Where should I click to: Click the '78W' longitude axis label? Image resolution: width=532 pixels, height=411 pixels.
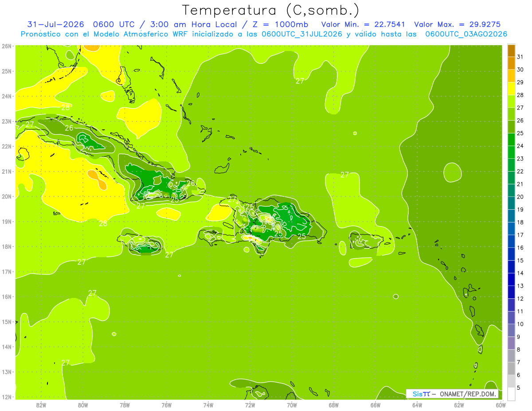click(x=125, y=405)
